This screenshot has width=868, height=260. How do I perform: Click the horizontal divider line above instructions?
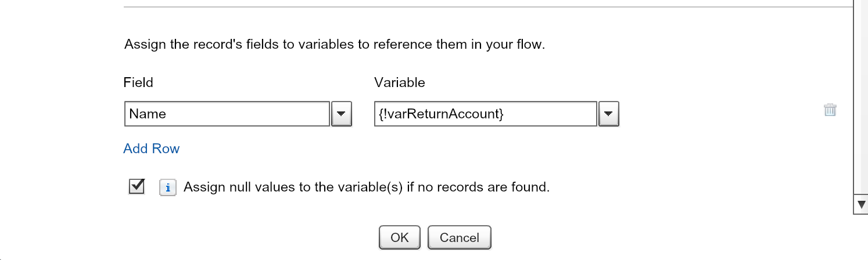488,6
